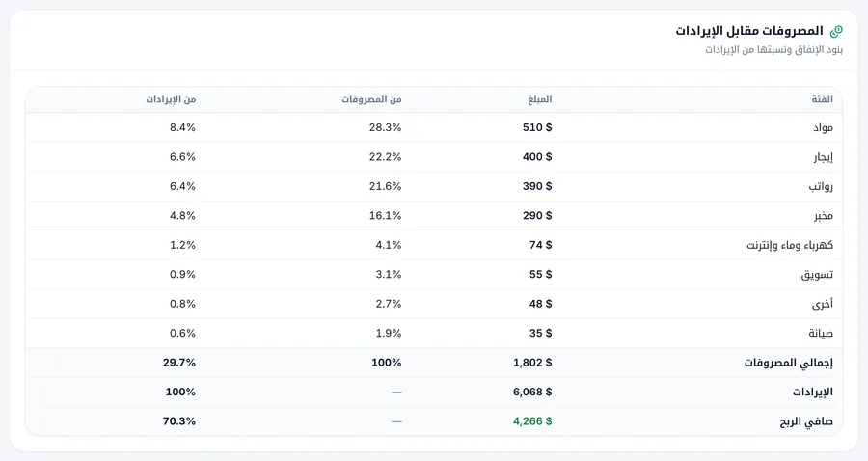Click the 400 $ amount cell

coord(537,156)
